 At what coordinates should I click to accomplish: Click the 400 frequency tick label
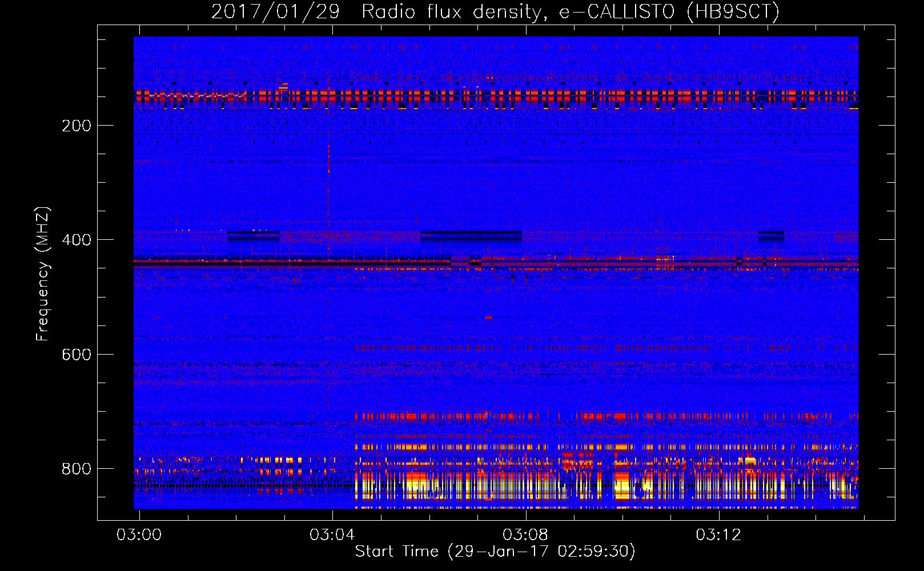point(77,240)
